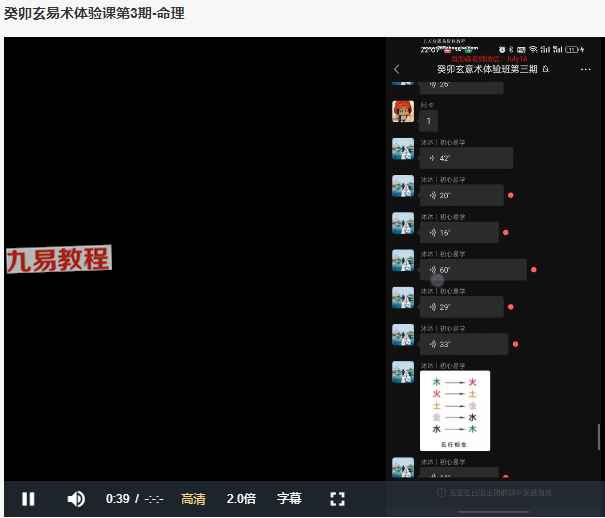Click the message bubble containing "1"
The image size is (605, 518).
click(429, 121)
